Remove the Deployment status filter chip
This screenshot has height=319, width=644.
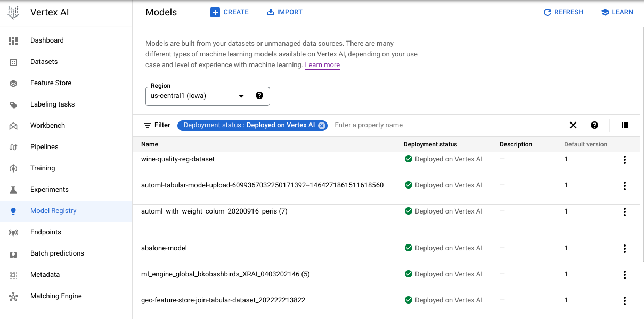click(322, 126)
